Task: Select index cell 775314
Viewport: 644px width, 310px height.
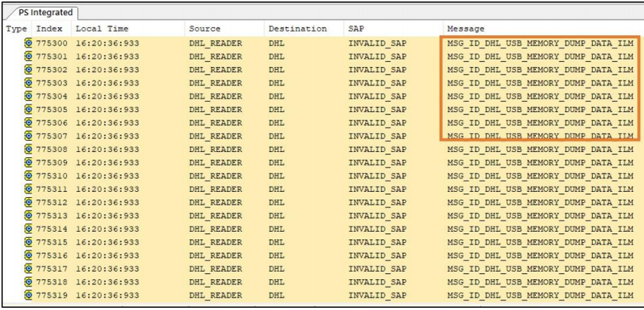Action: tap(52, 229)
